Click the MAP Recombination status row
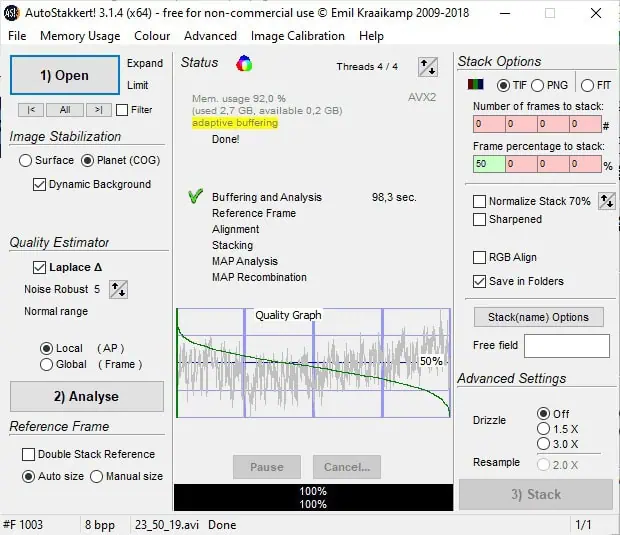 pos(259,278)
